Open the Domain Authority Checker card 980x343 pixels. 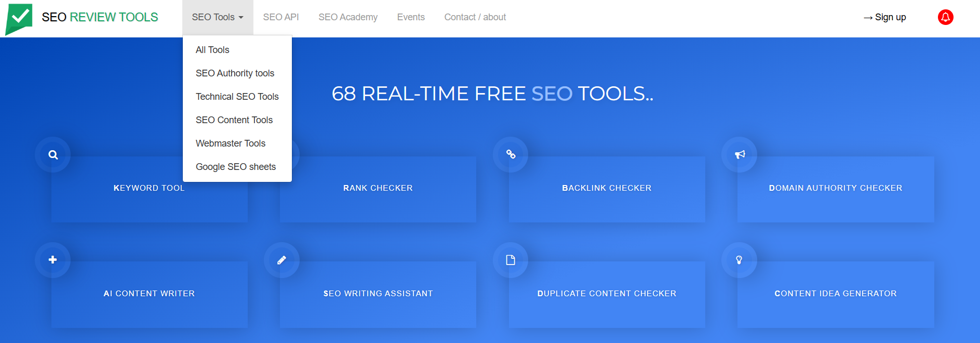tap(836, 189)
